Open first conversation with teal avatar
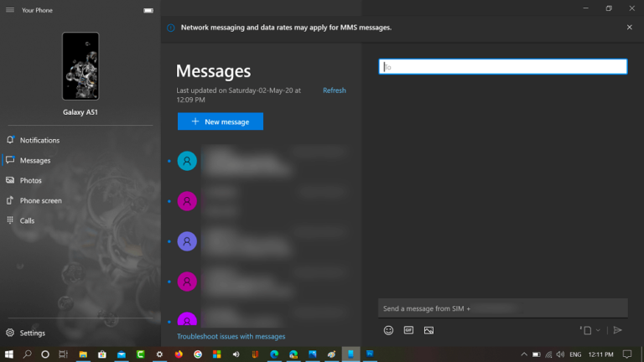Image resolution: width=644 pixels, height=362 pixels. click(x=260, y=161)
